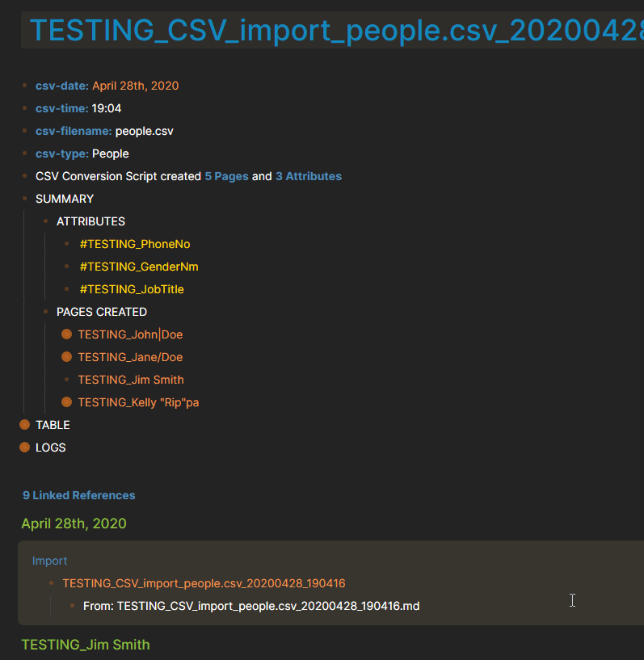
Task: Click the bullet next to the SUMMARY block
Action: 25,199
